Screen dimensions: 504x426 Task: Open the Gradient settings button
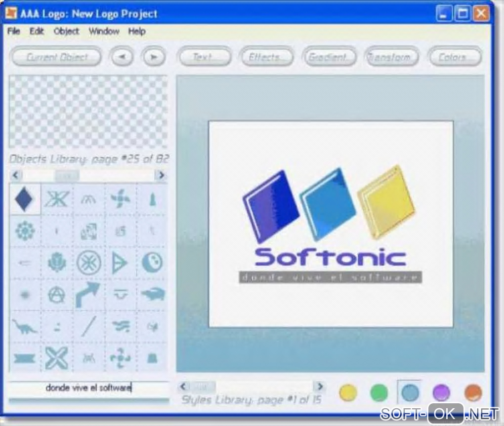click(x=329, y=57)
